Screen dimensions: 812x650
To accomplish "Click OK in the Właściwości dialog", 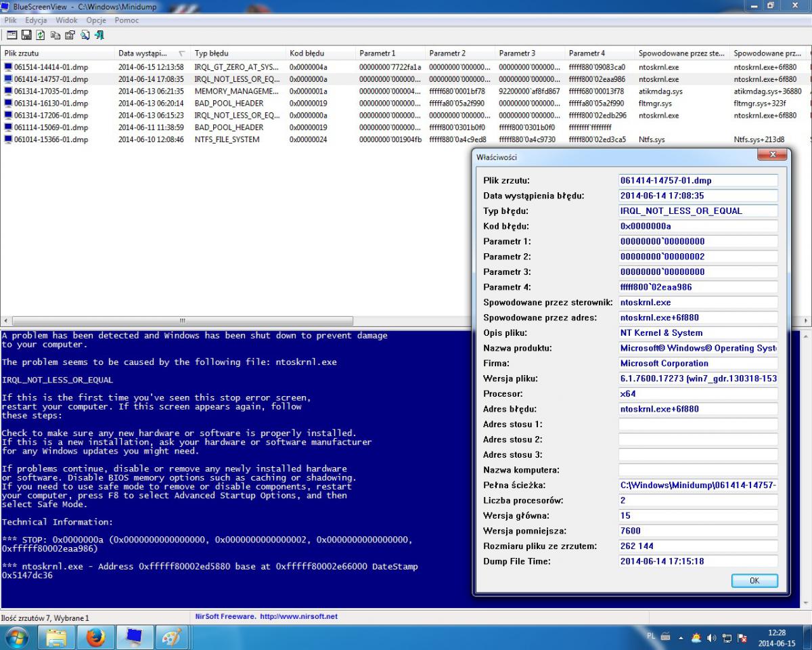I will (x=754, y=580).
